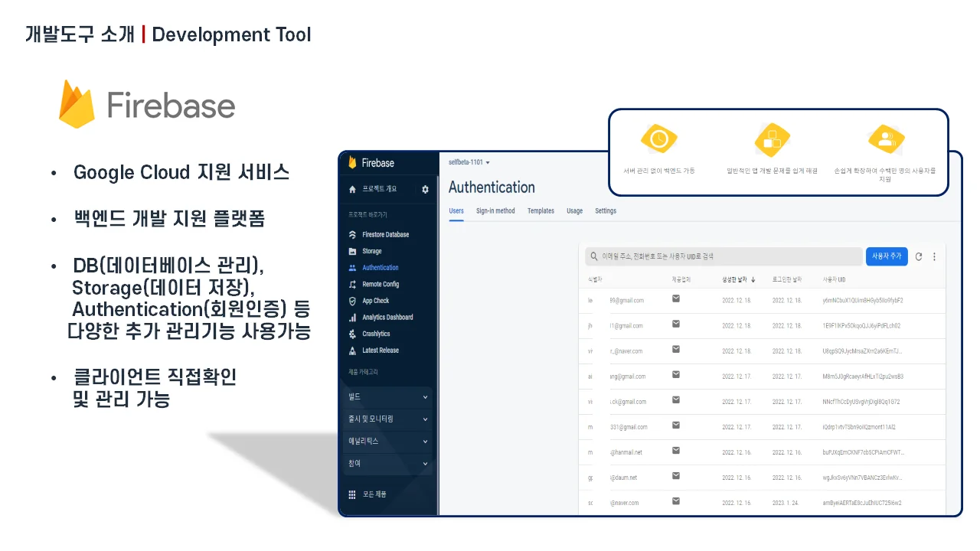Screen dimensions: 980x551
Task: Select UID M8m5J0gRcaeyrAfHLxTi2pu2wsB3
Action: point(863,377)
